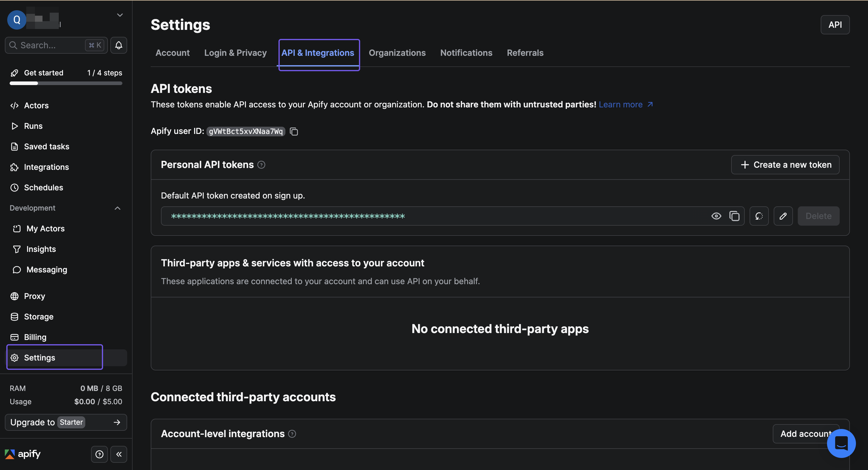Edit the default API token
This screenshot has width=868, height=470.
pos(783,216)
